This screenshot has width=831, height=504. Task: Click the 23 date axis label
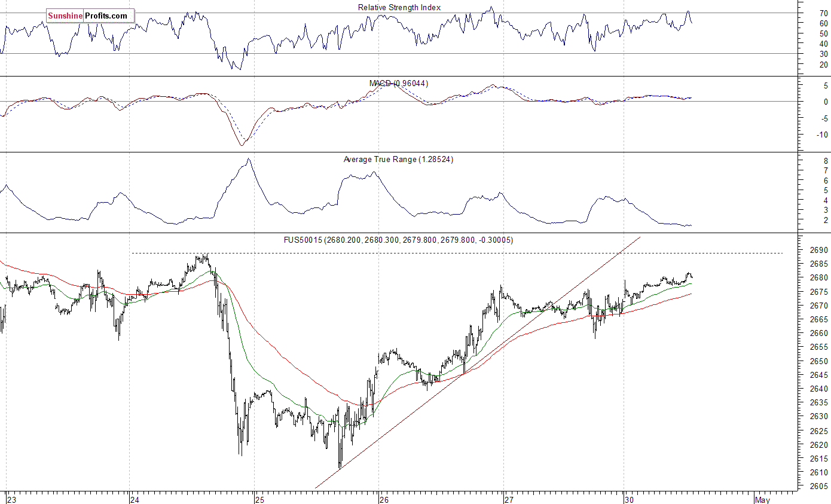11,499
